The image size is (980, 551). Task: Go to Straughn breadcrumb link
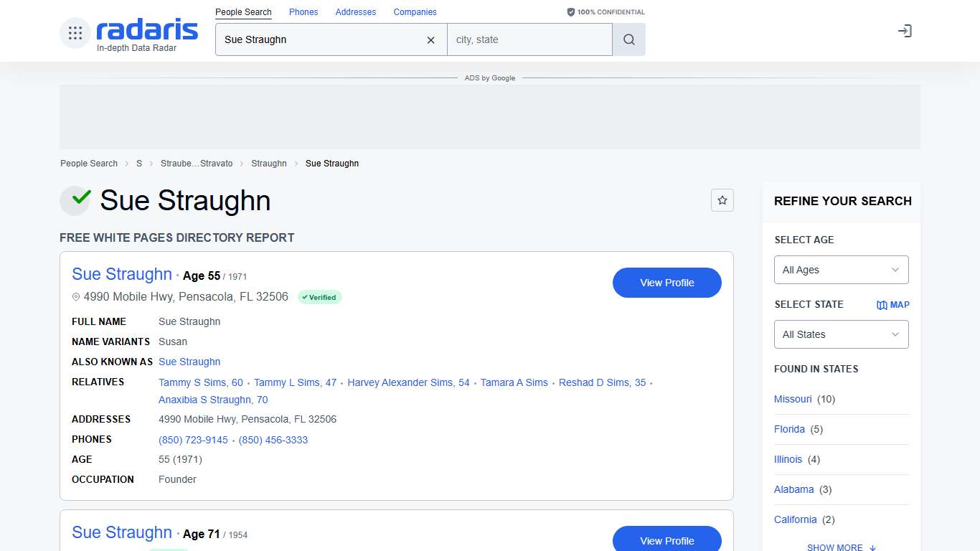[x=269, y=164]
